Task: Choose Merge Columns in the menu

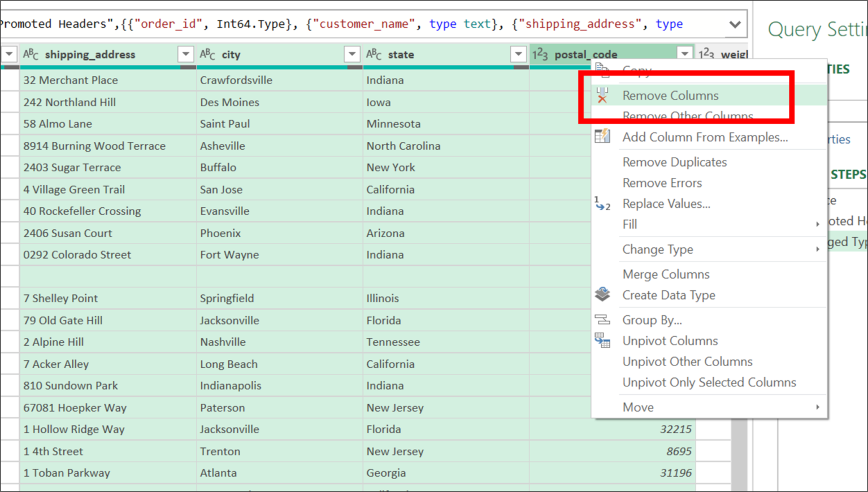Action: point(709,274)
